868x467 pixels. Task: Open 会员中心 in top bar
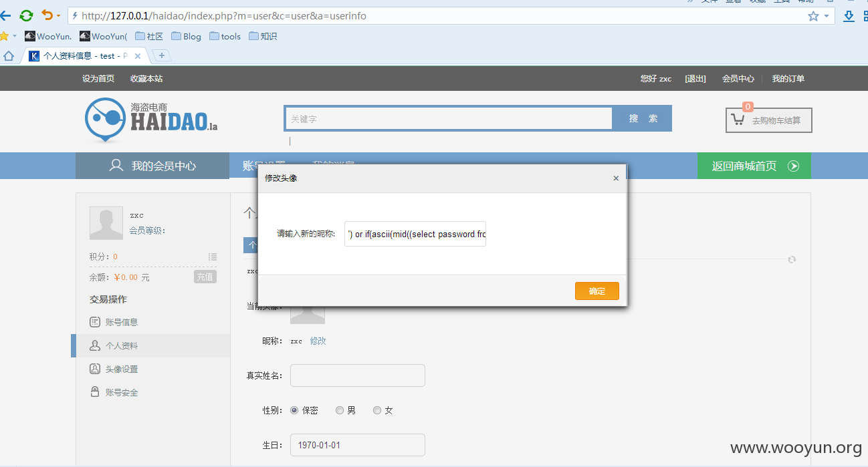tap(738, 79)
